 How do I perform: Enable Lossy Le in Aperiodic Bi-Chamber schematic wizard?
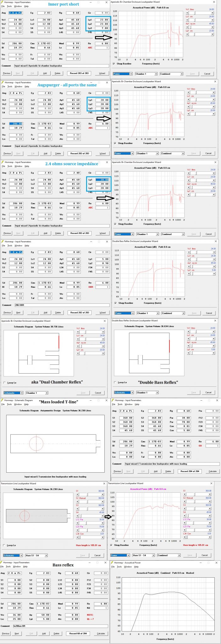[x=4, y=383]
